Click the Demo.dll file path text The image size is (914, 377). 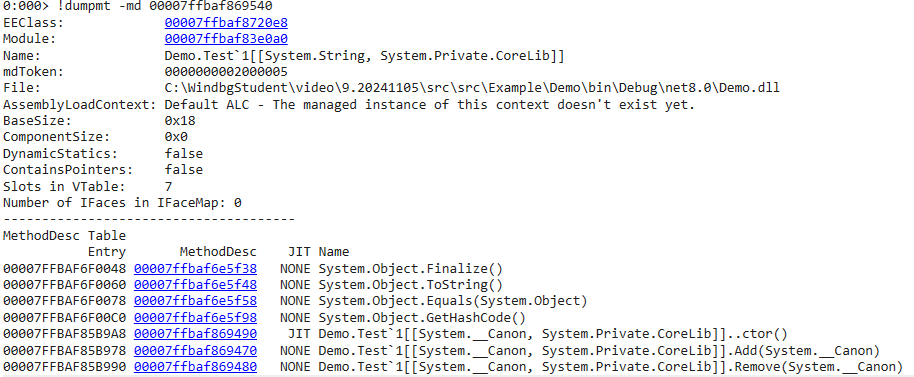coord(472,88)
